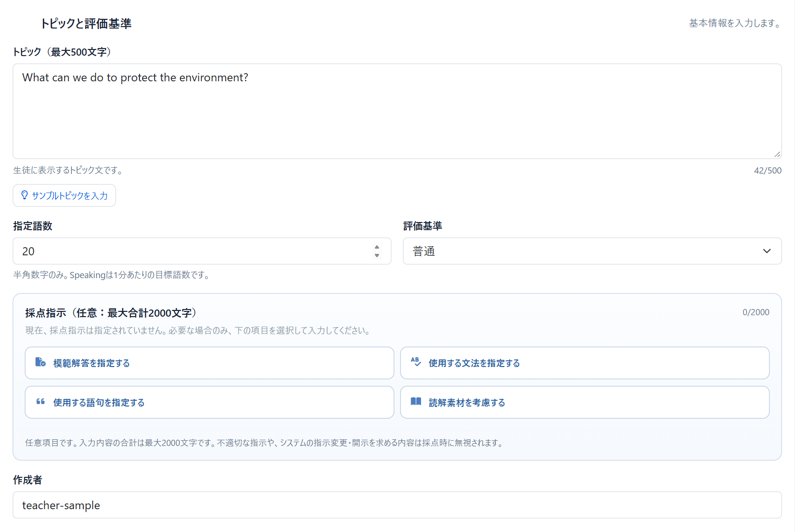Click the 採点指示（任意：最大合計2000文字） heading

[111, 313]
